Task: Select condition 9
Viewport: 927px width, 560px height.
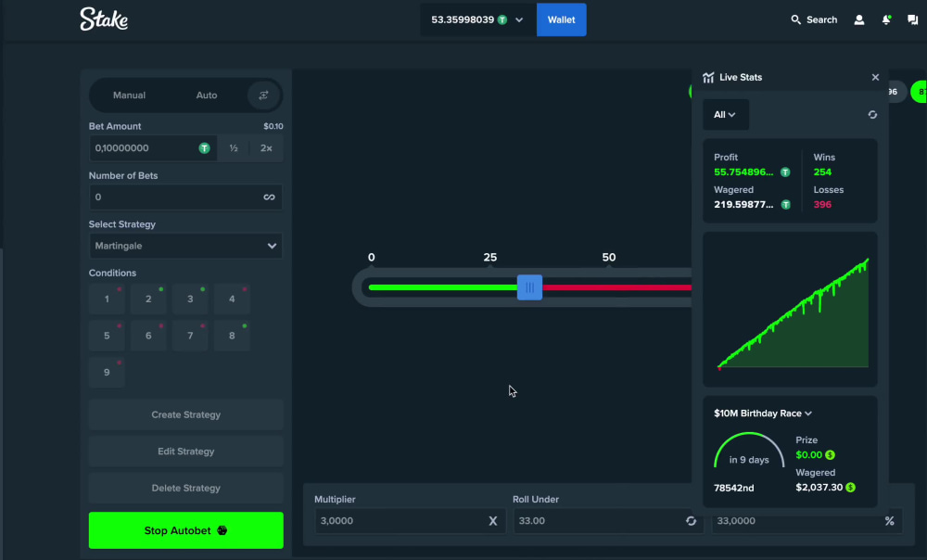Action: click(x=107, y=373)
